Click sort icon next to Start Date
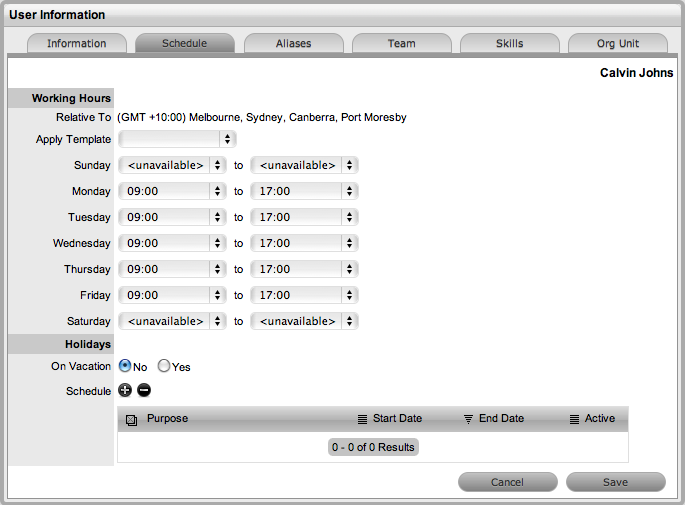This screenshot has height=505, width=685. [x=362, y=419]
